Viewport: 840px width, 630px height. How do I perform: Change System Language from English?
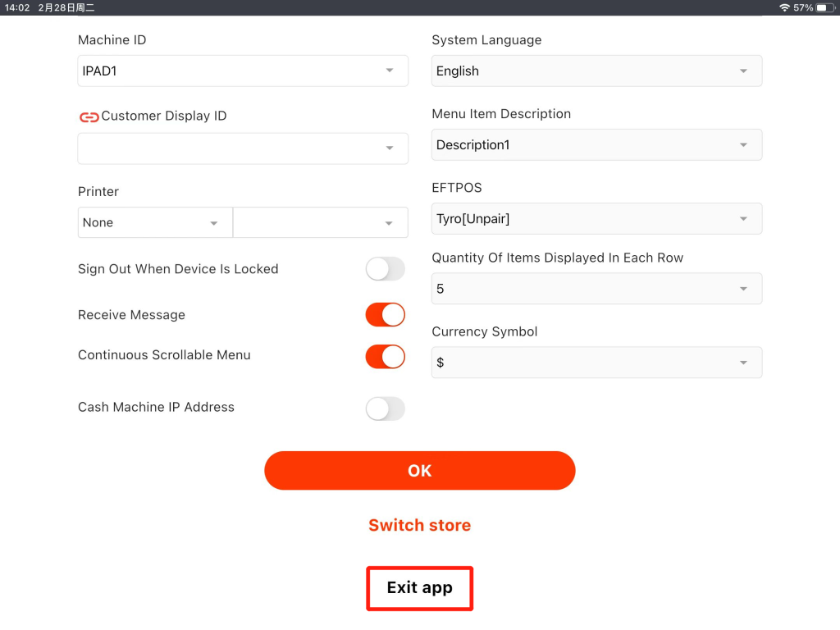596,71
